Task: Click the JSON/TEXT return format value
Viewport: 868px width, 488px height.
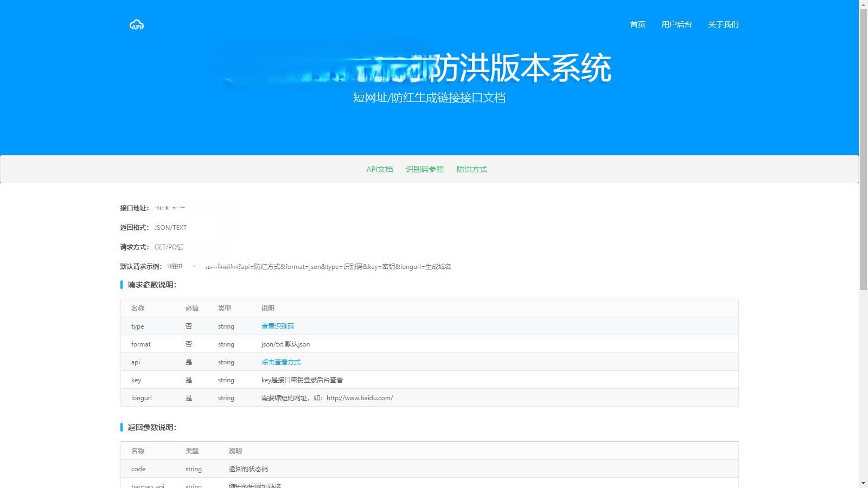Action: tap(170, 228)
